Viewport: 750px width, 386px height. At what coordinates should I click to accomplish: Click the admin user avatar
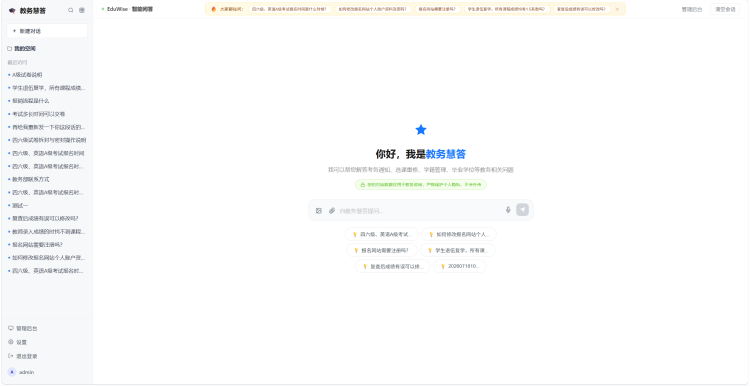pyautogui.click(x=12, y=372)
